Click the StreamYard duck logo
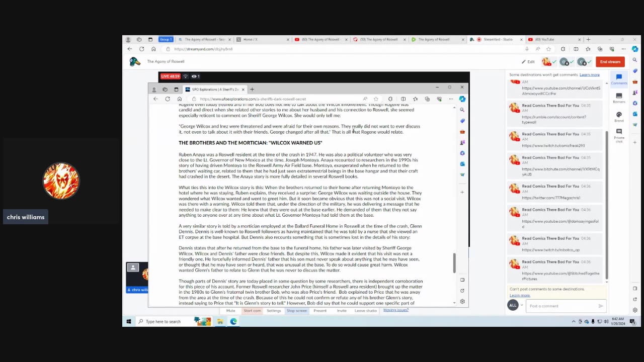The width and height of the screenshot is (644, 362). point(135,61)
